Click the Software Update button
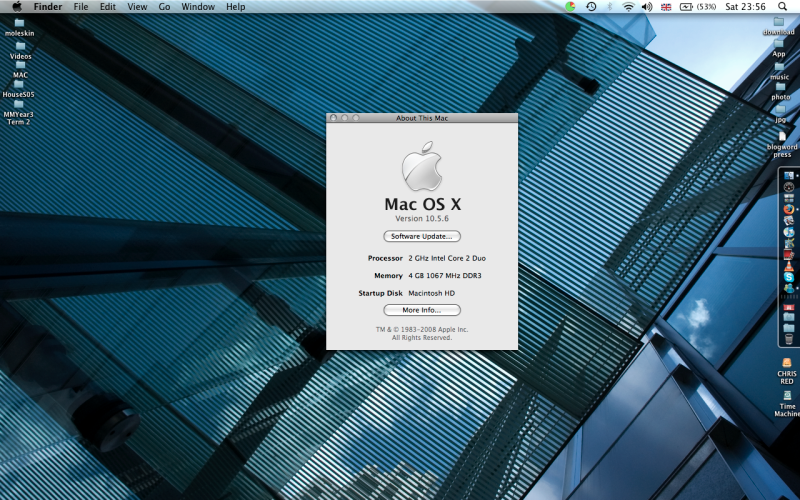The image size is (800, 500). [422, 236]
